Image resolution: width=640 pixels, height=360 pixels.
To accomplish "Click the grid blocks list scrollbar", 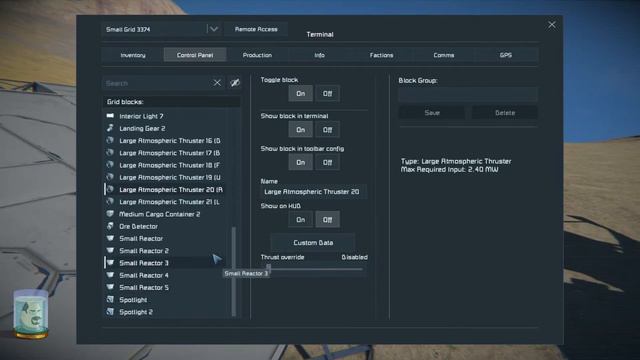I will (234, 271).
